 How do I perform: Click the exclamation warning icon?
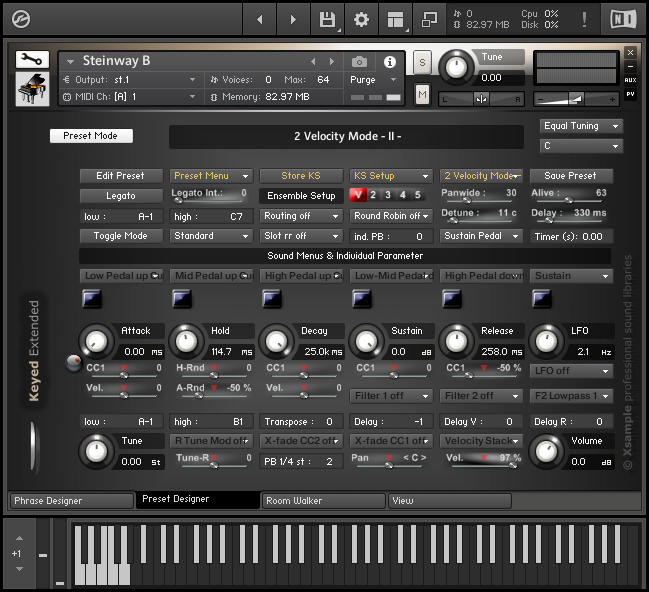[584, 19]
